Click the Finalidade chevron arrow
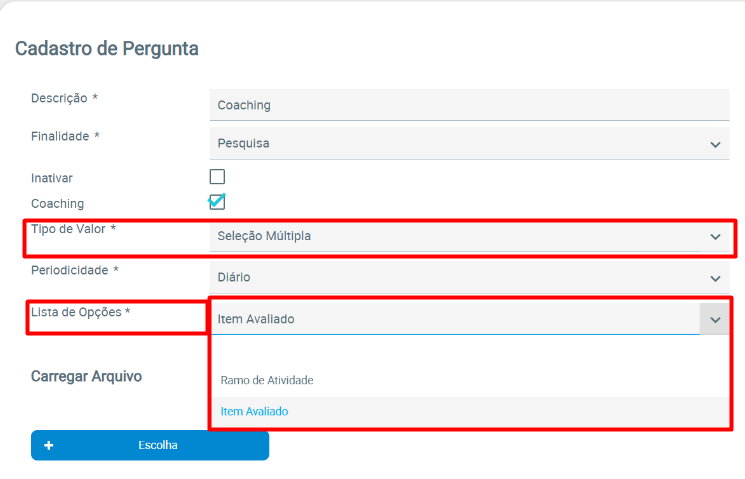 [715, 144]
